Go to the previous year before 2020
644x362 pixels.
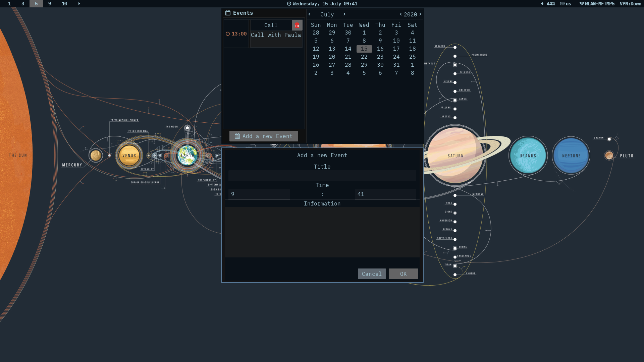click(x=400, y=14)
